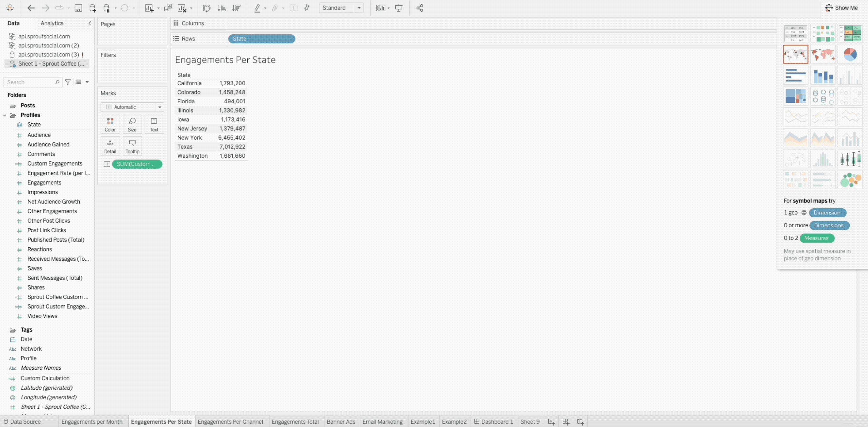Sort descending toolbar icon

[236, 8]
